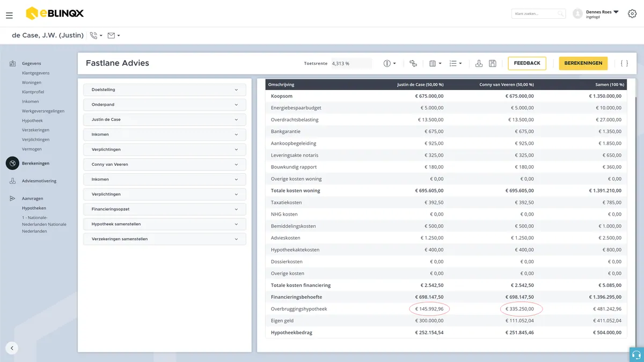The height and width of the screenshot is (362, 644).
Task: Click the round Berekeningen sidebar icon
Action: (12, 163)
